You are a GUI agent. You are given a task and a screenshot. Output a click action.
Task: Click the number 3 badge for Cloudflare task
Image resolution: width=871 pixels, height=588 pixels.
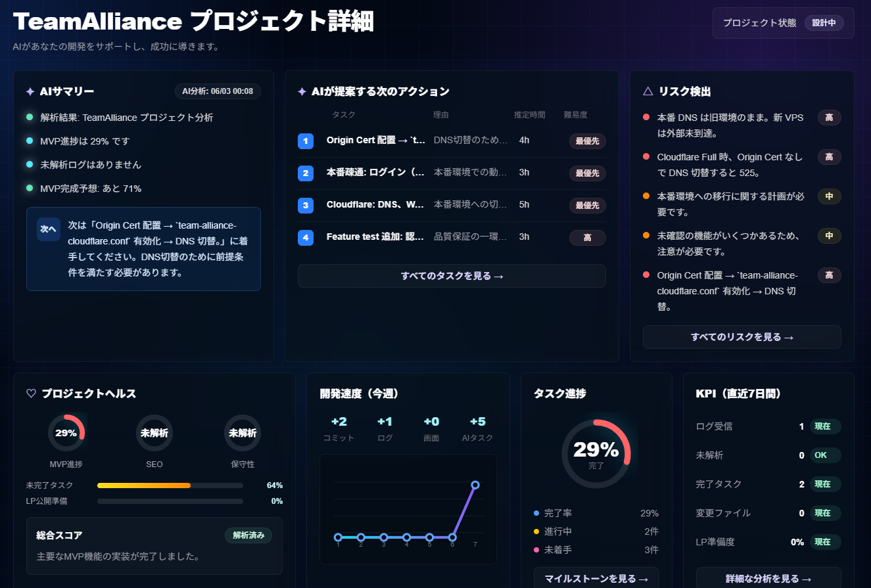(x=306, y=206)
